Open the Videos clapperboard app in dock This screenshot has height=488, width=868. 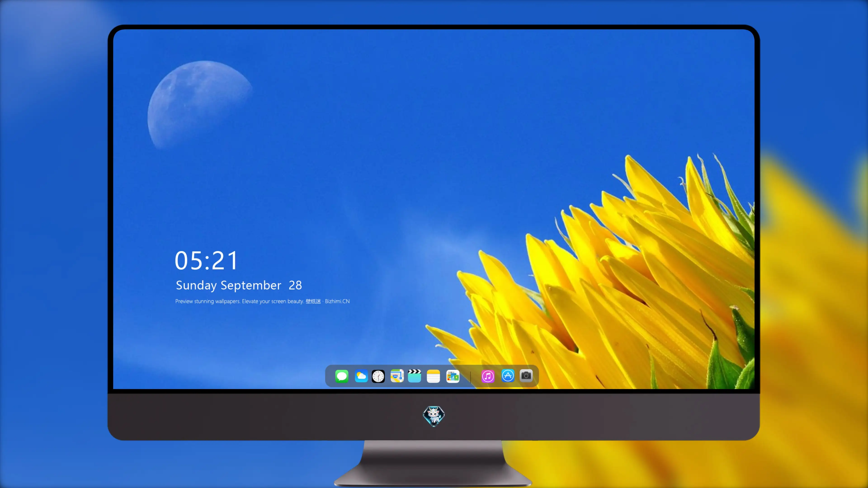415,376
